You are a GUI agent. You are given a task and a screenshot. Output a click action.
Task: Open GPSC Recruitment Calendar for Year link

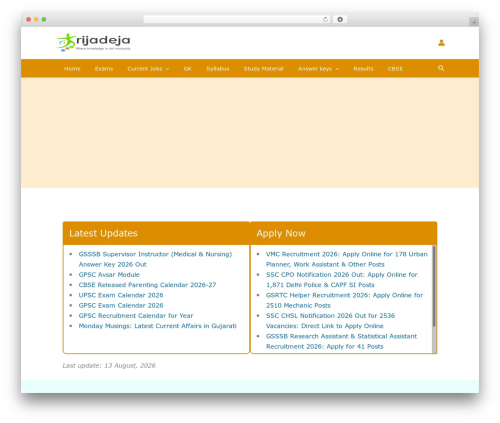click(136, 316)
